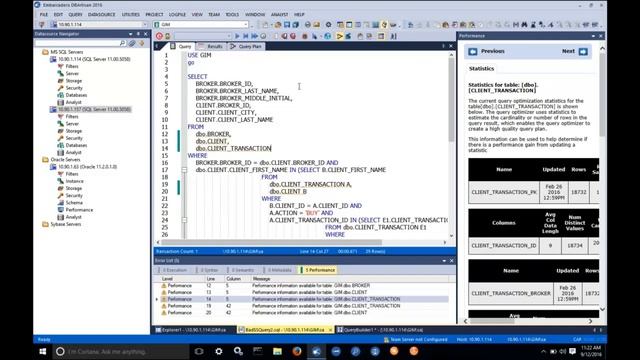The image size is (640, 360).
Task: Toggle the 0 Syntax error filter
Action: 209,270
